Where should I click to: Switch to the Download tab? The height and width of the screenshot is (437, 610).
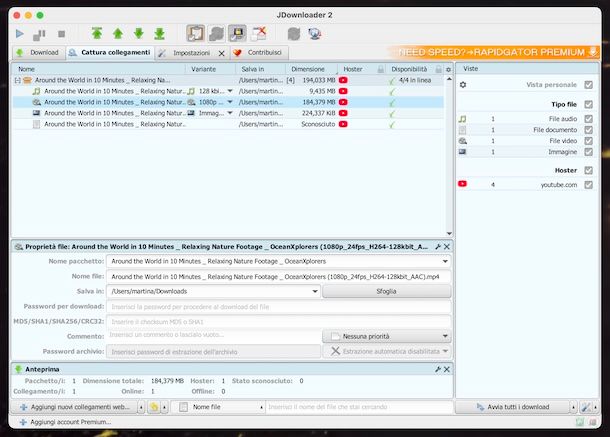(38, 52)
